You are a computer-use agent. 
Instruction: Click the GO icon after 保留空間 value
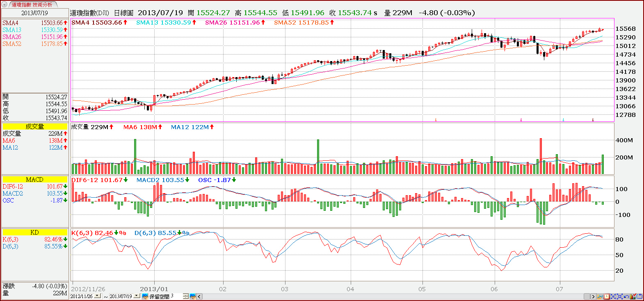pyautogui.click(x=192, y=296)
